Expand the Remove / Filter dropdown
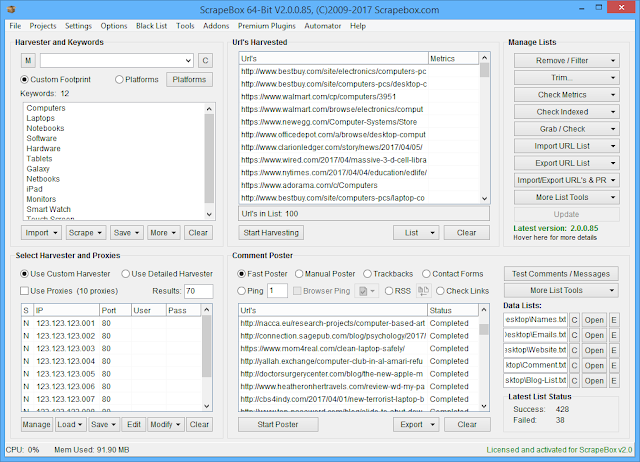Screen dimensions: 640x462 coord(567,60)
